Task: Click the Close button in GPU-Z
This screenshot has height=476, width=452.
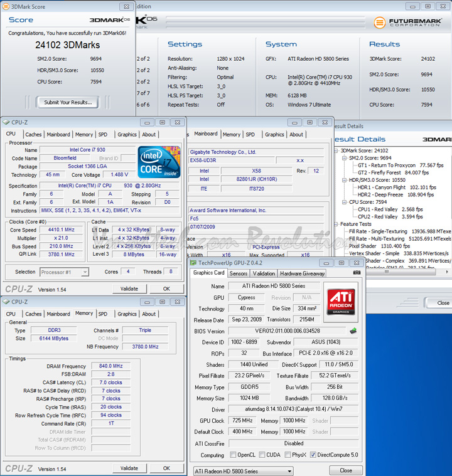Action: click(346, 470)
